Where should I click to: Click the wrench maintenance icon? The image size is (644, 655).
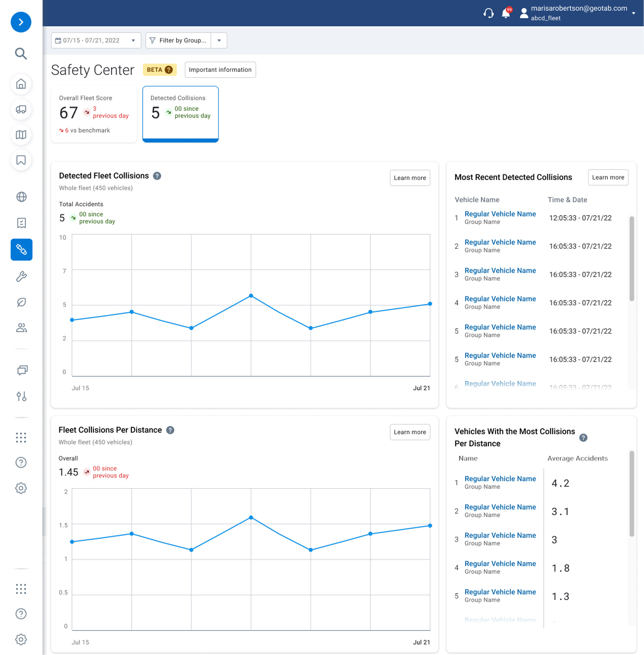21,277
